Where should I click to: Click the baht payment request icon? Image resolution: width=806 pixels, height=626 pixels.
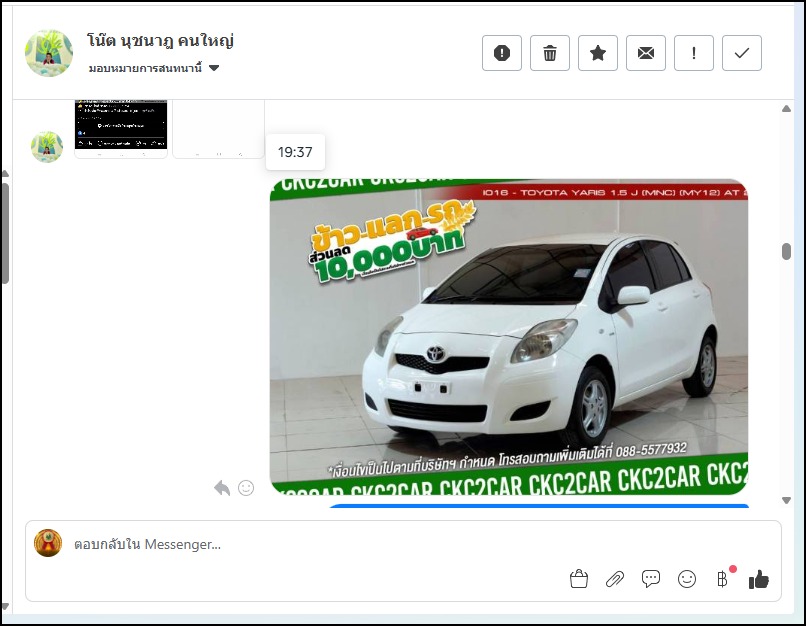pos(722,578)
